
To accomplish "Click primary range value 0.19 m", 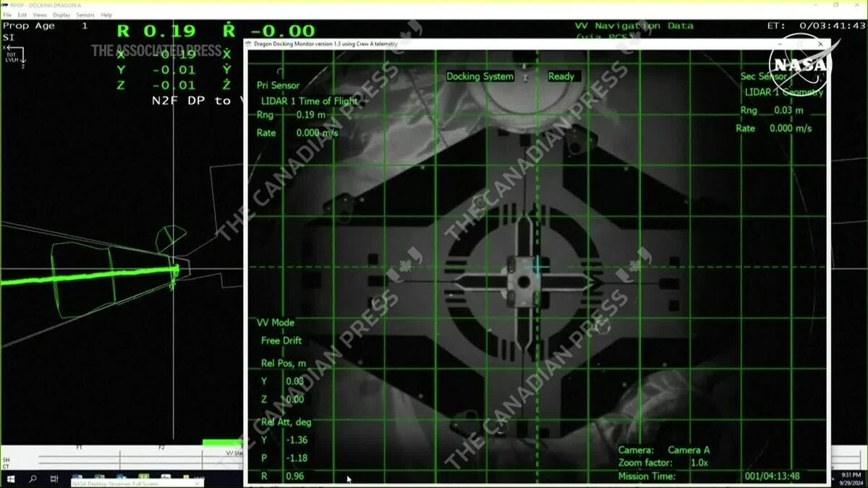I will (311, 115).
